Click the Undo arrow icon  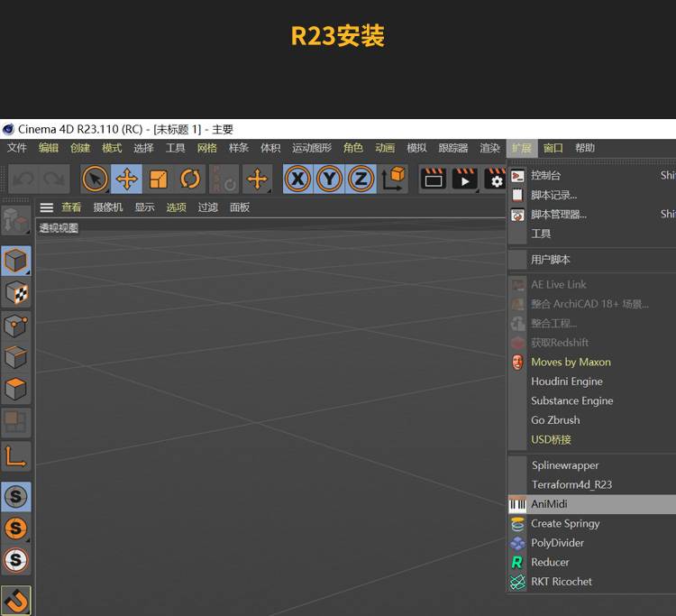[x=23, y=179]
